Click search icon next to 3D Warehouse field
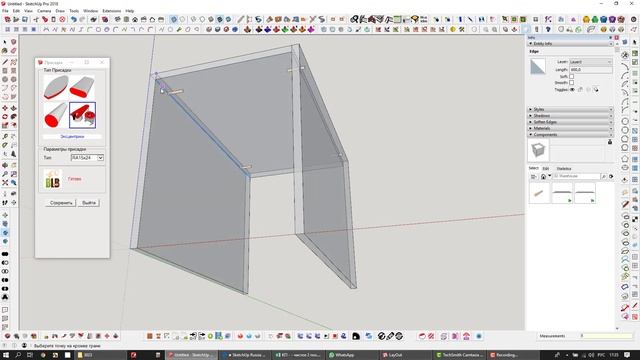 coord(604,176)
